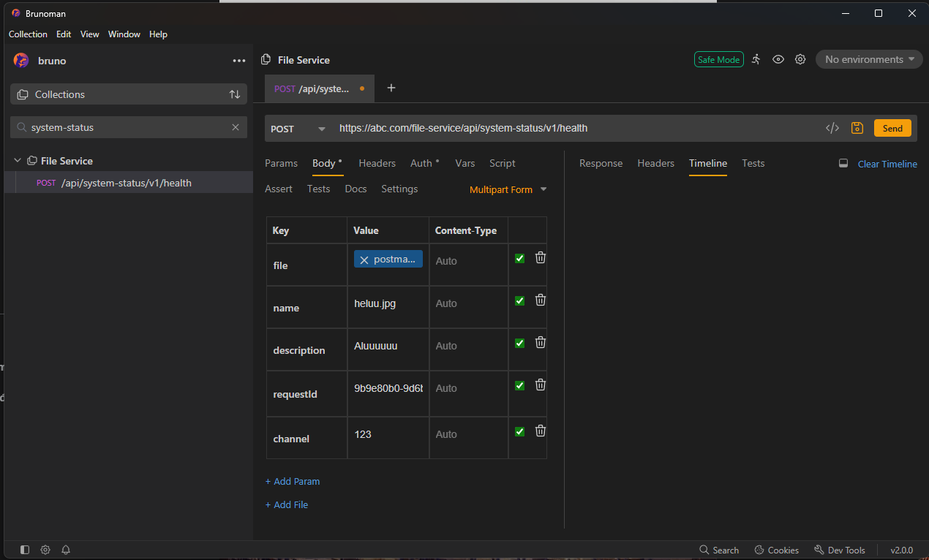Open the Collection menu
This screenshot has width=929, height=560.
(x=28, y=34)
